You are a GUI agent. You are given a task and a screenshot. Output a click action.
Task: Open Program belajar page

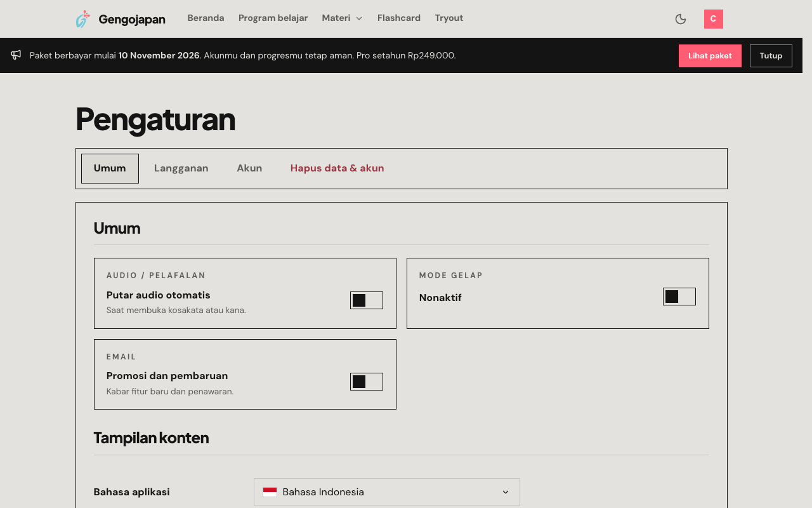click(x=273, y=18)
